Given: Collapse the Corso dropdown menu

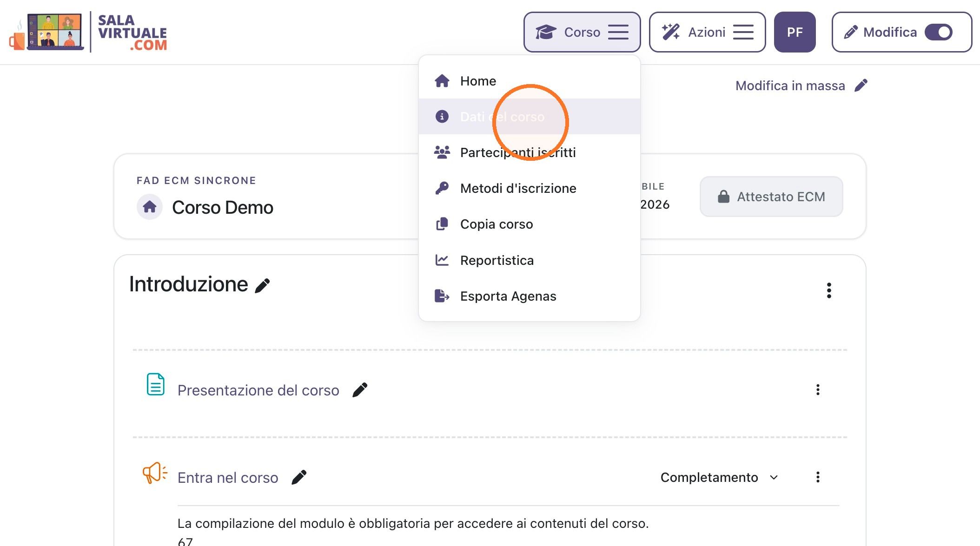Looking at the screenshot, I should point(582,32).
